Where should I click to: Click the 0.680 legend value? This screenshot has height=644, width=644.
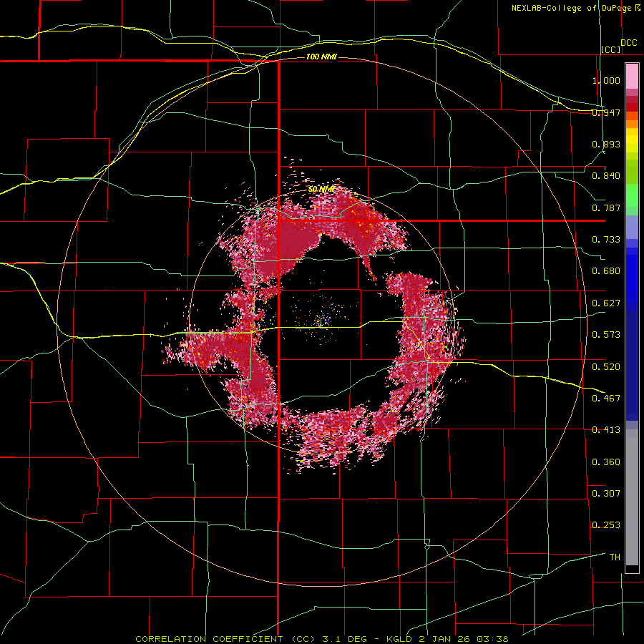[606, 271]
